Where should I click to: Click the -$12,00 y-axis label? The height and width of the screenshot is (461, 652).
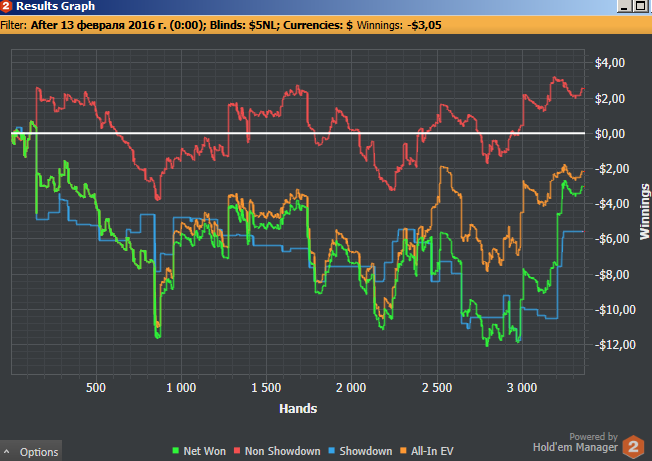615,345
